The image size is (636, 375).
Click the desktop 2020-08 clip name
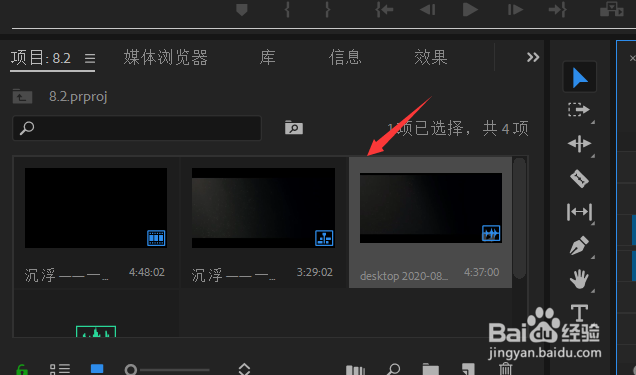coord(404,276)
